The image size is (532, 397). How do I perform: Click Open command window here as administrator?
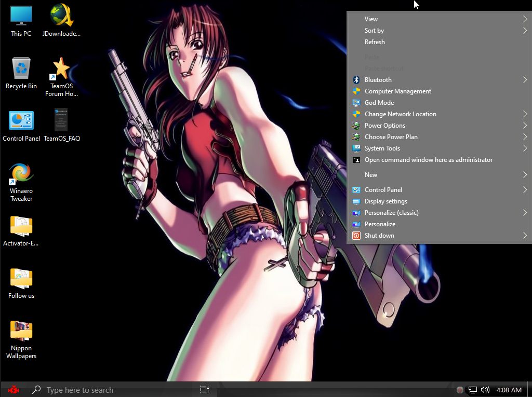pos(428,160)
